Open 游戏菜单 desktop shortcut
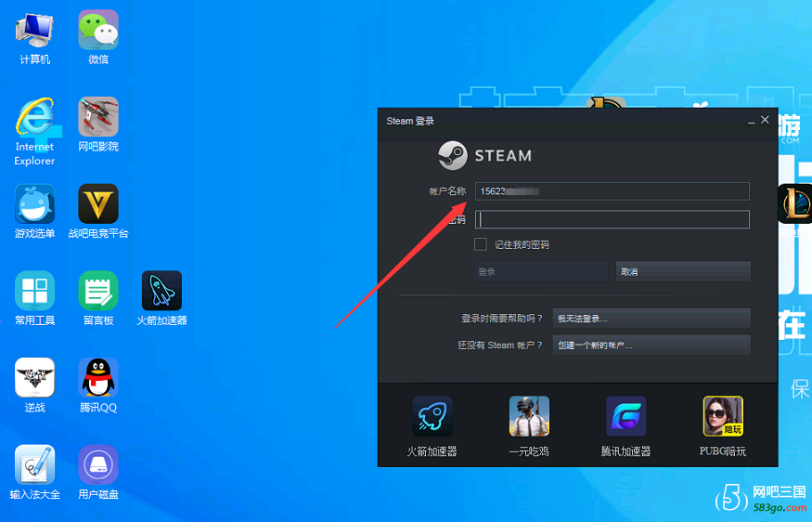 click(34, 203)
